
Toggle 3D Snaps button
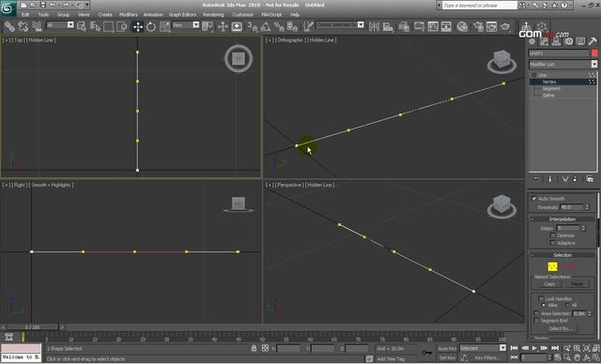[x=253, y=26]
